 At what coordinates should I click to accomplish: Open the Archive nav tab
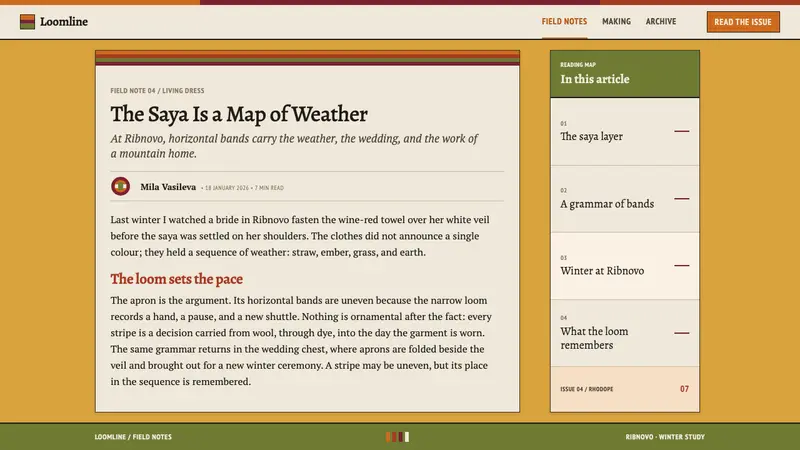[x=661, y=21]
